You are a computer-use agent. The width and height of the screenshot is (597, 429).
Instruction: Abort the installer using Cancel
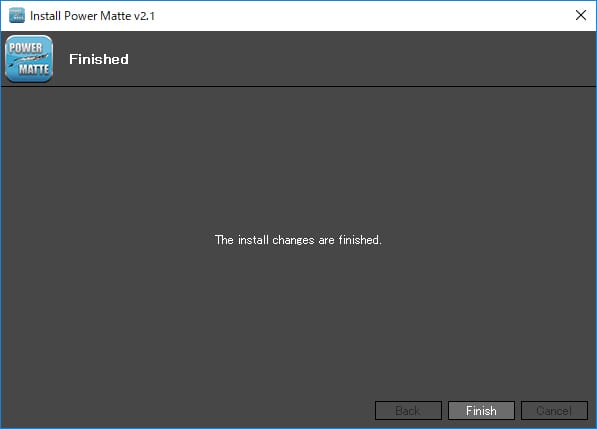[x=554, y=410]
